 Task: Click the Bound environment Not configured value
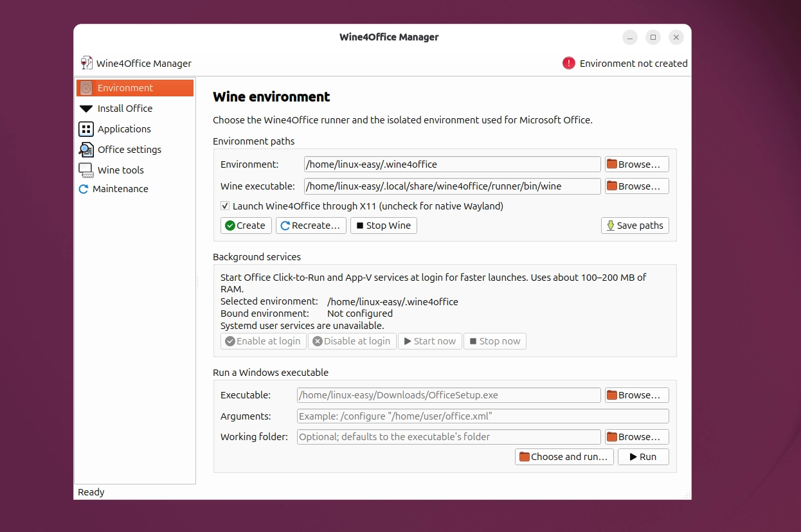[x=359, y=314]
